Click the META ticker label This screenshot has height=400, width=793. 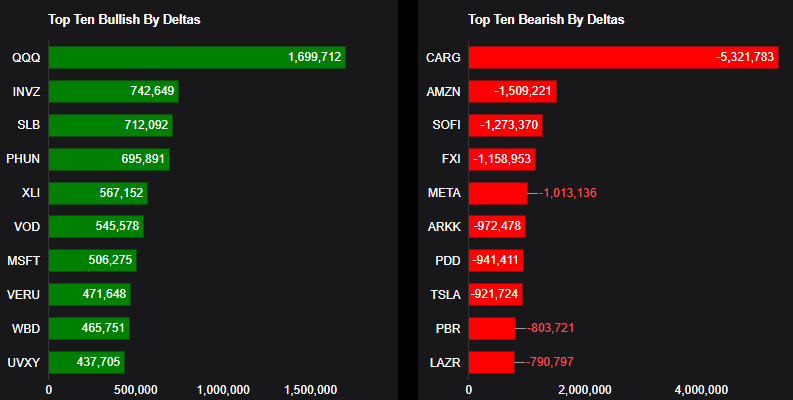(444, 193)
